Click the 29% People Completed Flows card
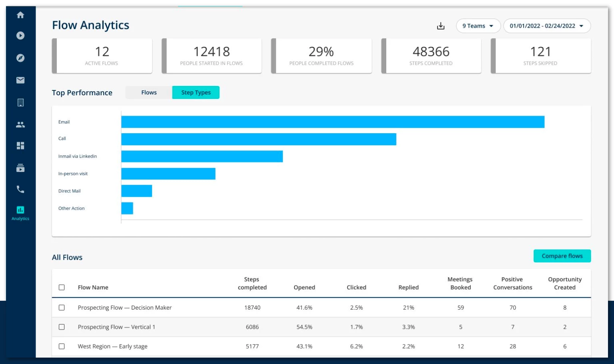Screen dimensions: 614x364 (x=321, y=56)
